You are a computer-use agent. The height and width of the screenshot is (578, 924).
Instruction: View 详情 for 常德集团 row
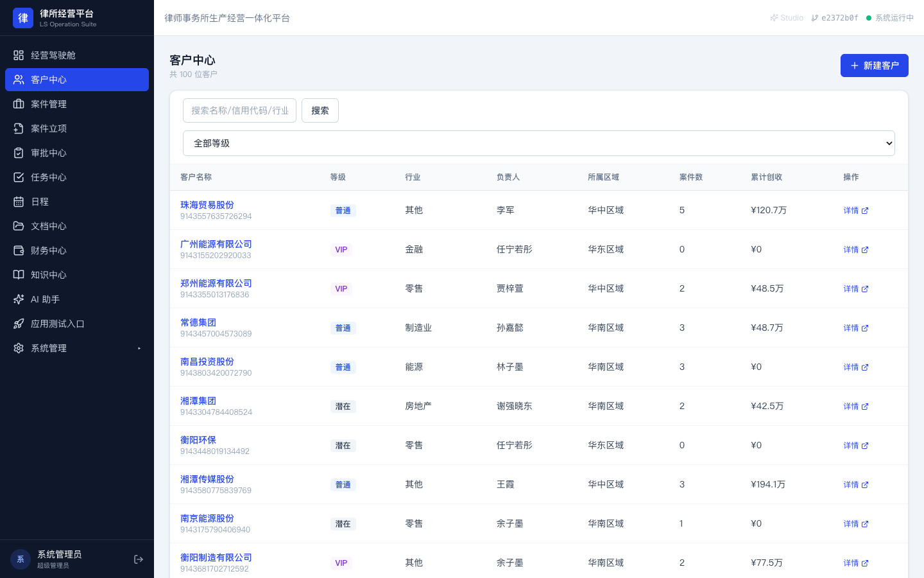pos(855,328)
